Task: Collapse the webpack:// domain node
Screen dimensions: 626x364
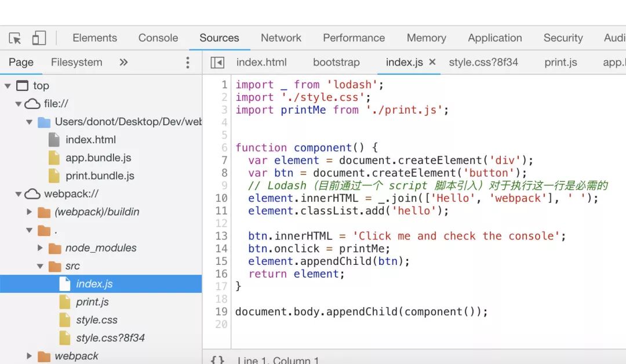Action: click(19, 194)
